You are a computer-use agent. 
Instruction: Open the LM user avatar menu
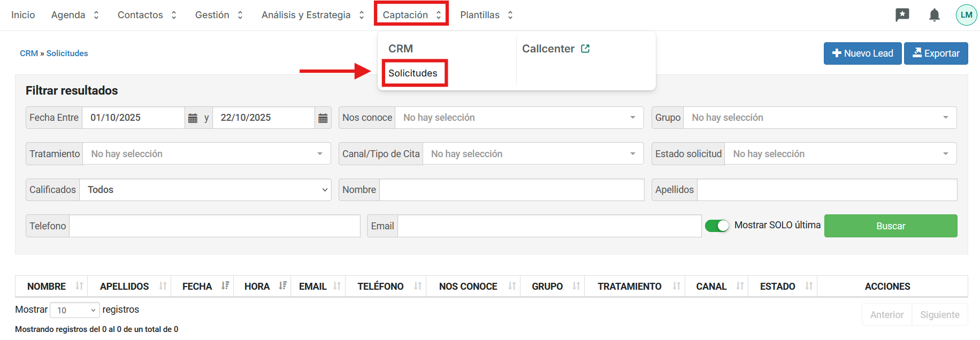click(x=966, y=15)
